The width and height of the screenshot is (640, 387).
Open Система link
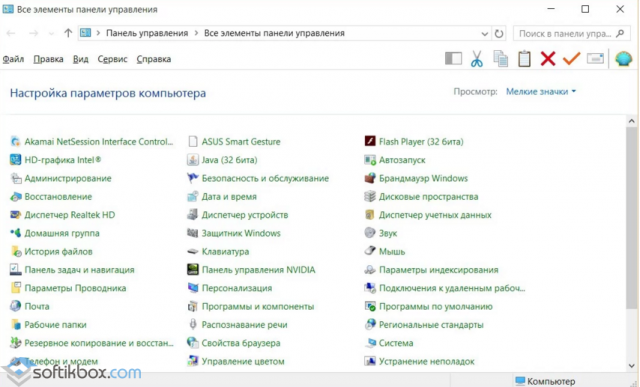[396, 343]
